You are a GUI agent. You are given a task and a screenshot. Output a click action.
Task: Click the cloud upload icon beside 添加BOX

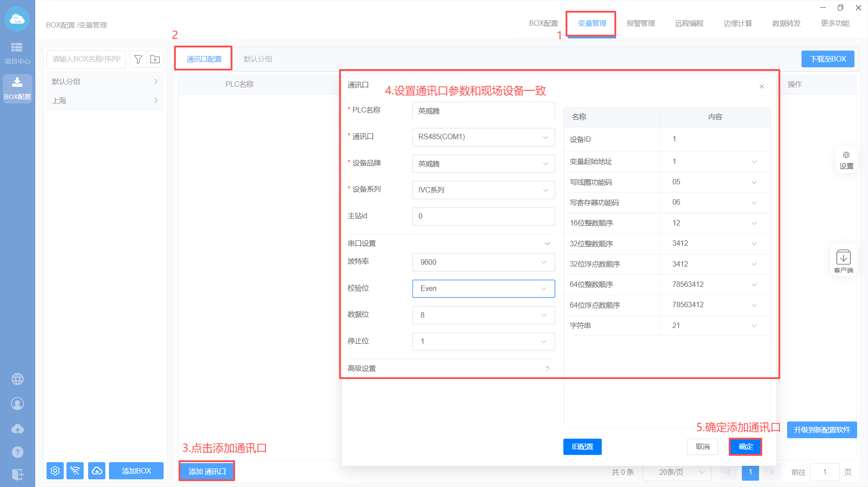[x=97, y=471]
